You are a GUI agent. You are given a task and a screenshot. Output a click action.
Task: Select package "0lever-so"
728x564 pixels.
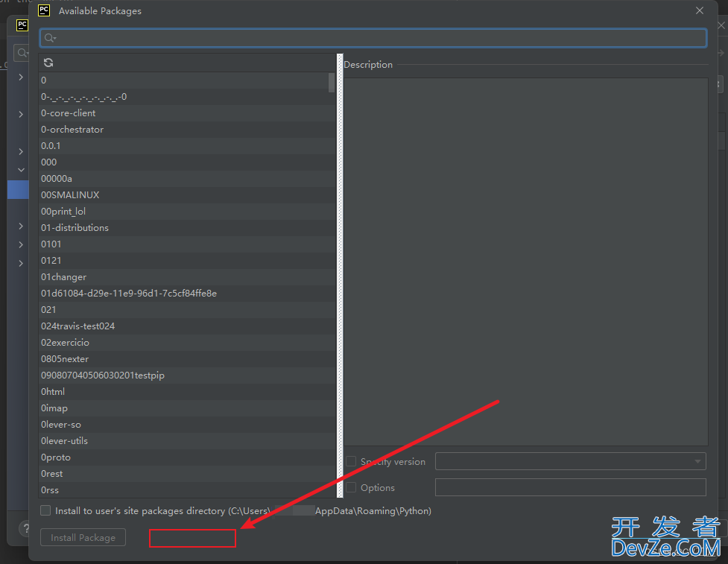(186, 425)
